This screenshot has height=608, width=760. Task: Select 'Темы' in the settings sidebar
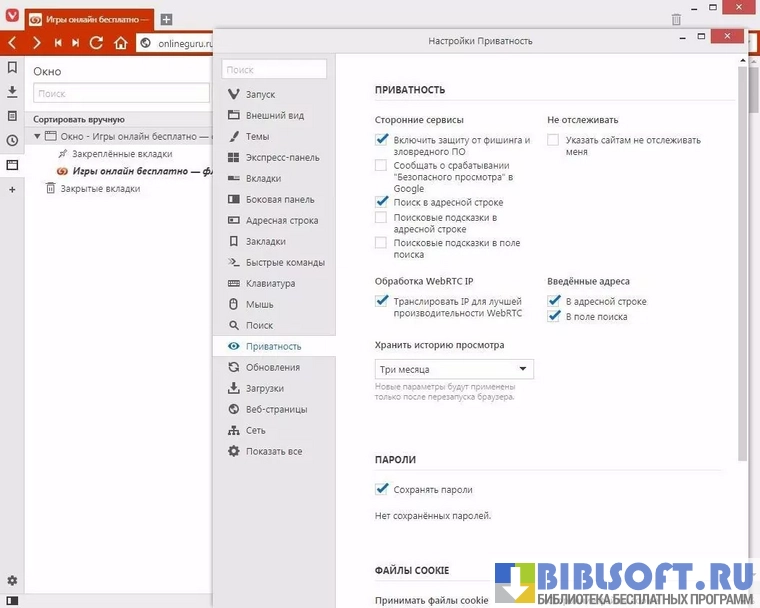pyautogui.click(x=257, y=136)
